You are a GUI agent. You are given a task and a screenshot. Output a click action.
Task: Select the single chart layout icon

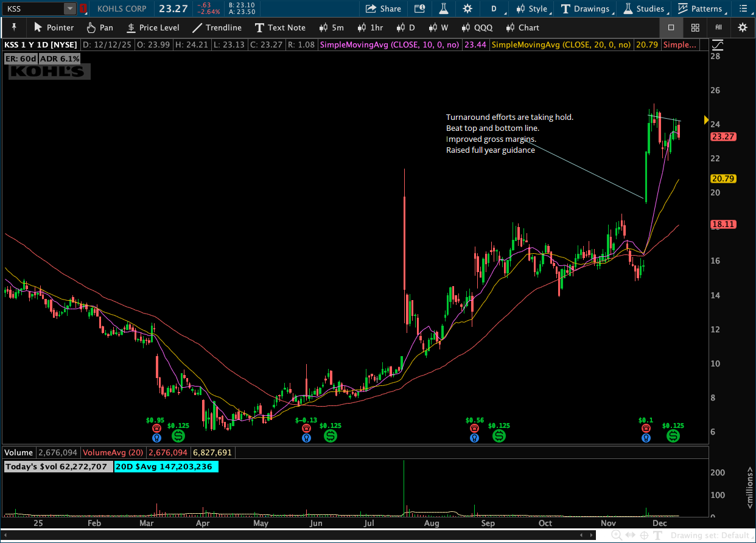point(671,27)
